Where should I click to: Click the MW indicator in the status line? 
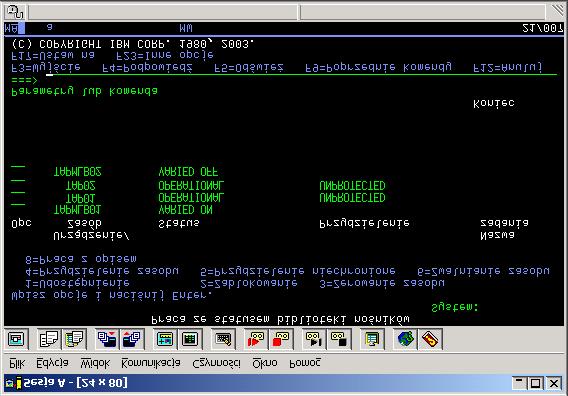click(186, 28)
